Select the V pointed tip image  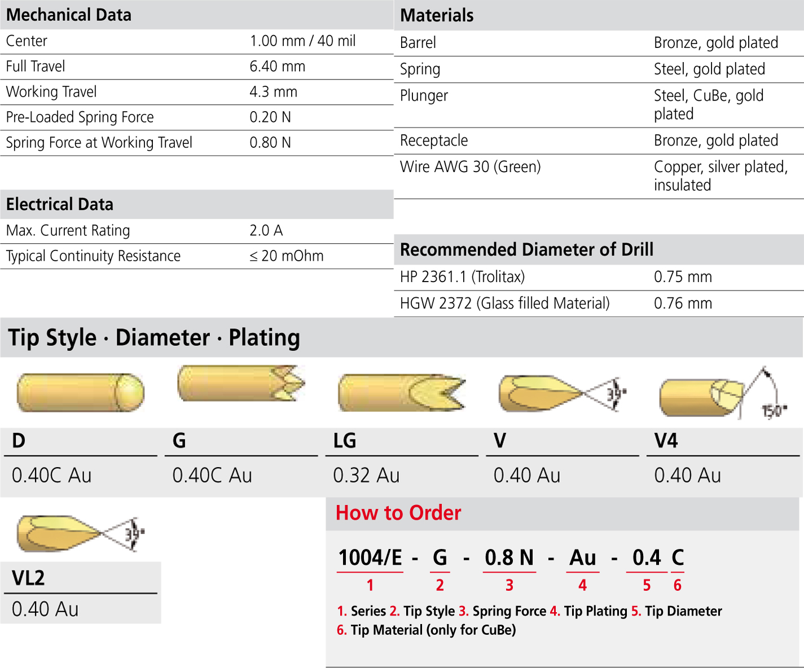[x=561, y=393]
